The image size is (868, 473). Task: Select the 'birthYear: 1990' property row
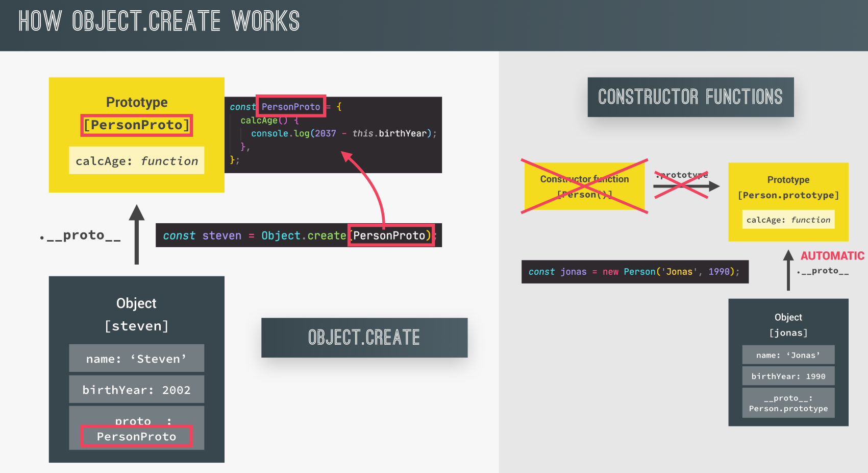pyautogui.click(x=788, y=376)
